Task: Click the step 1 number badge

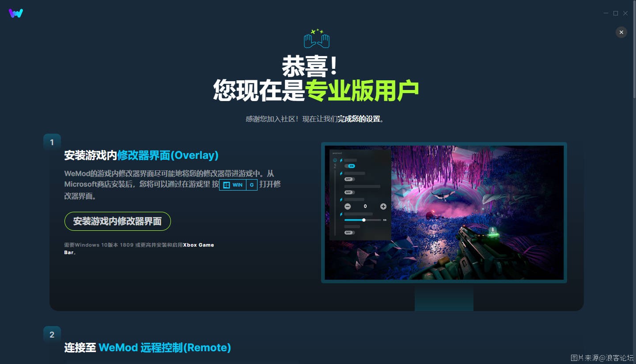Action: click(52, 142)
